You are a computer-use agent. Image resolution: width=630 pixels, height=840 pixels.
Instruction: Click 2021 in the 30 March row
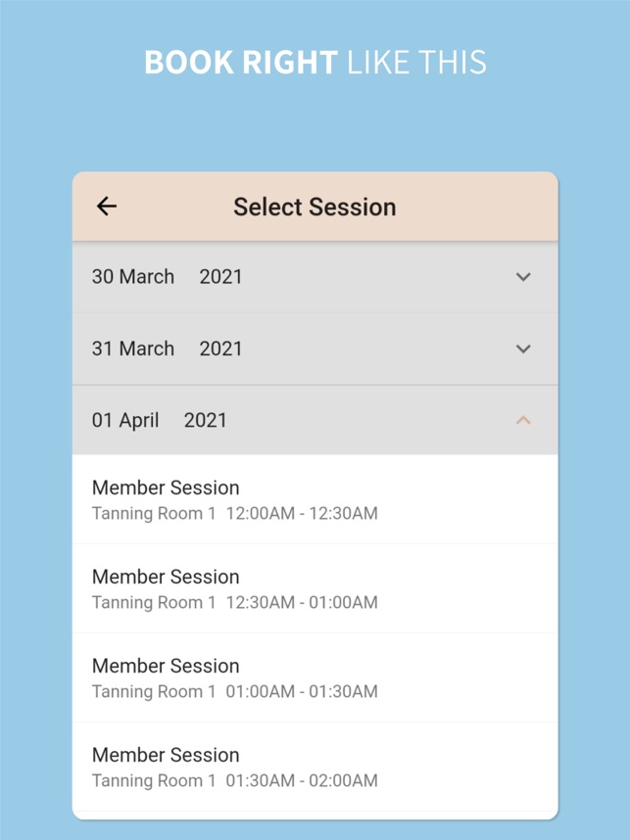pyautogui.click(x=220, y=277)
